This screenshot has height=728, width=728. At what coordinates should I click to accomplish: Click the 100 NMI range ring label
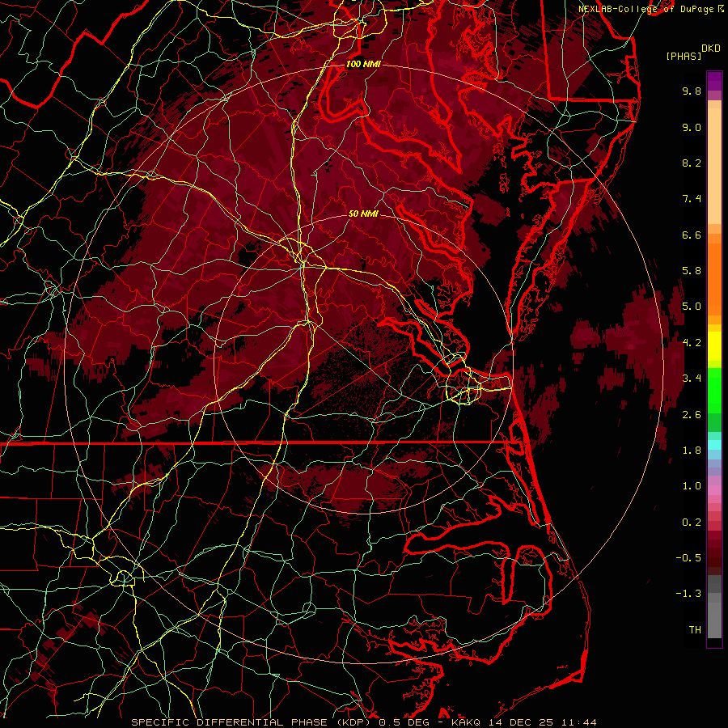point(363,64)
